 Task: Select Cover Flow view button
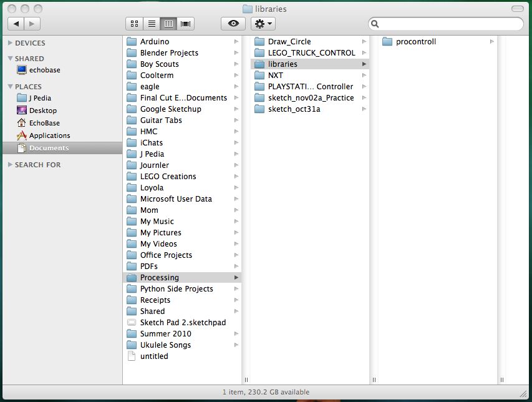coord(185,24)
